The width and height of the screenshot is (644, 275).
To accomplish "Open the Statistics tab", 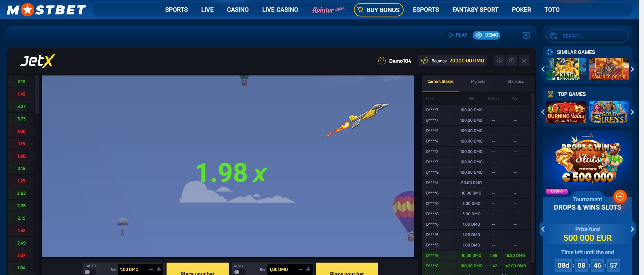I will tap(515, 81).
